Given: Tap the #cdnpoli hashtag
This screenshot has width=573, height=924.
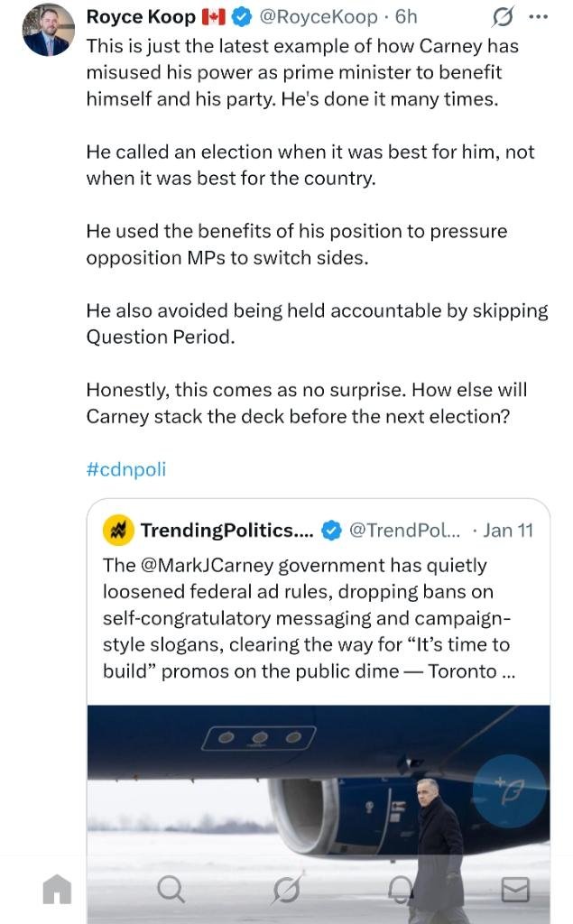Looking at the screenshot, I should [125, 469].
